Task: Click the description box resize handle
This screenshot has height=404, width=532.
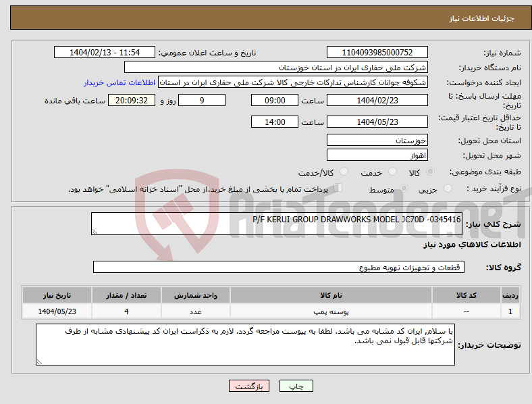Action: (95, 232)
